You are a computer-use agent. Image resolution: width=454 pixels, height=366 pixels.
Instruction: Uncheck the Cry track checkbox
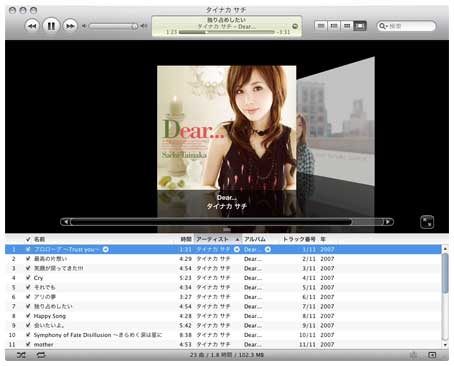pyautogui.click(x=28, y=278)
